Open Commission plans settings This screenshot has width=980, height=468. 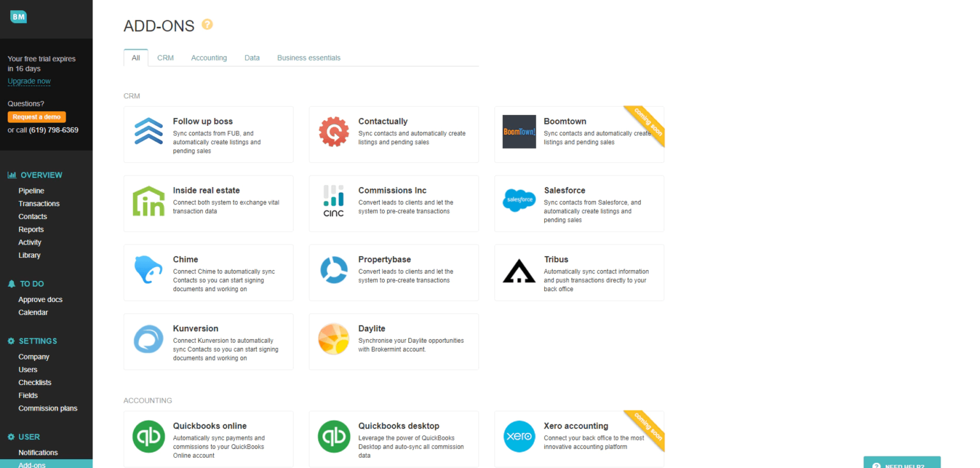[x=48, y=408]
